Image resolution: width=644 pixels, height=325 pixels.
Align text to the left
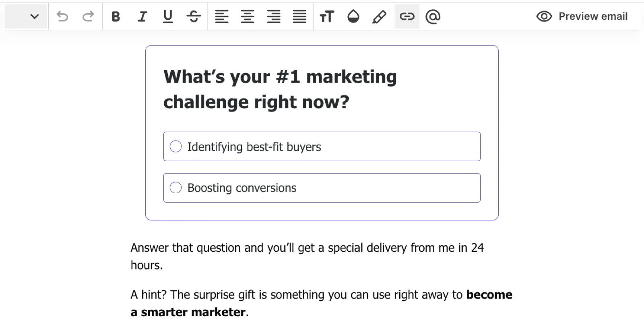tap(221, 17)
